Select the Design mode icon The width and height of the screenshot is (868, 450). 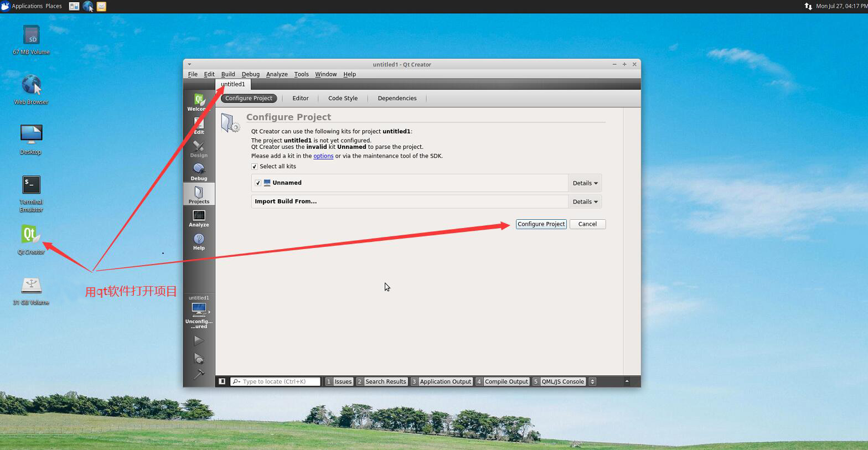pyautogui.click(x=199, y=149)
